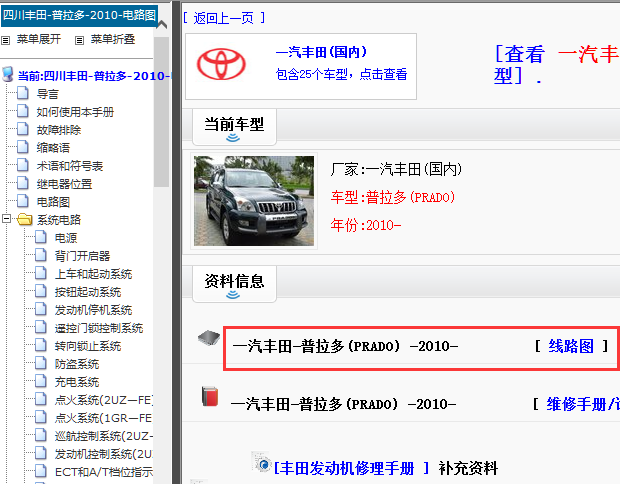Image resolution: width=620 pixels, height=484 pixels.
Task: Click 一汽丰田-普拉多(PRADO) -2010- in the 线路图 row
Action: tap(346, 346)
